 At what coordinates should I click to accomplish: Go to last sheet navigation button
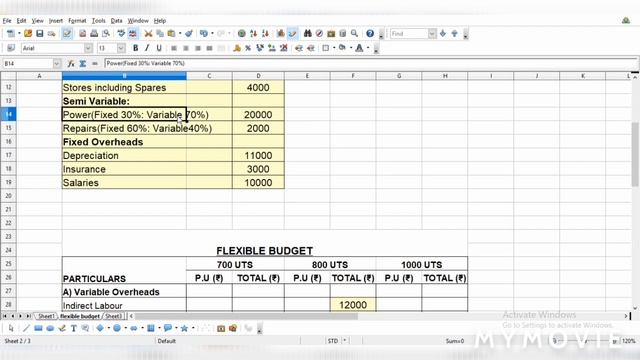(x=28, y=316)
